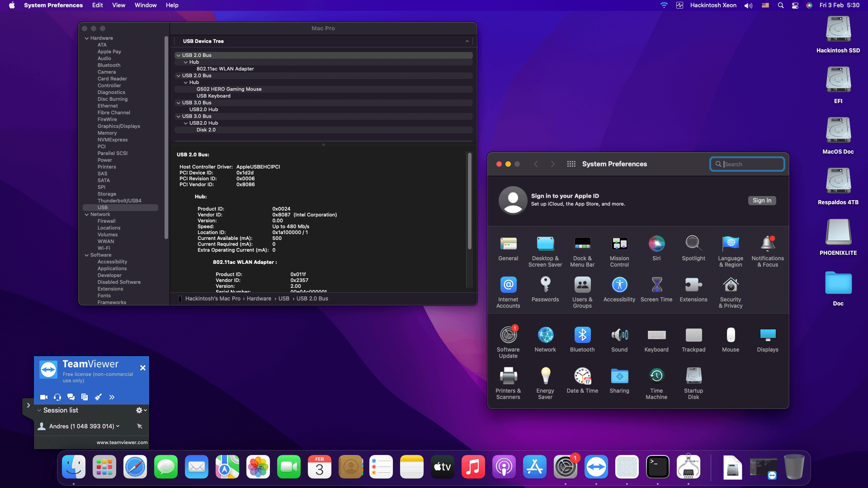This screenshot has width=868, height=488.
Task: Click the Sign In button
Action: pos(762,201)
